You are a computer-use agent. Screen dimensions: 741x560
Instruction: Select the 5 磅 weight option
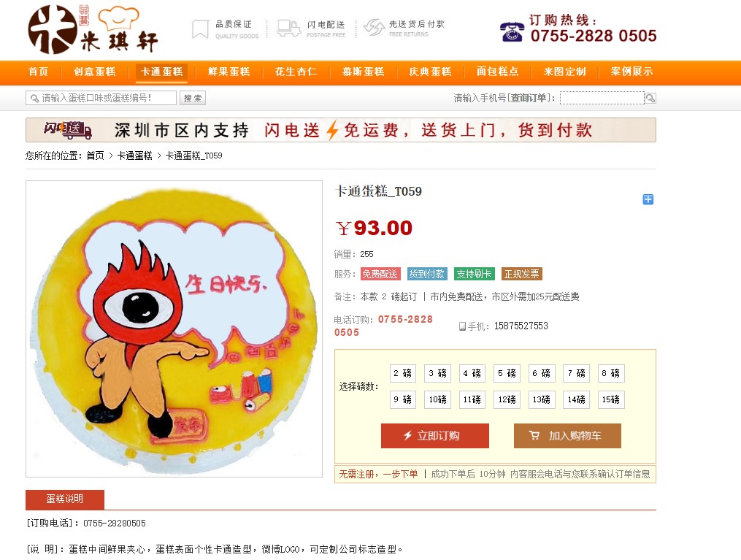coord(507,373)
